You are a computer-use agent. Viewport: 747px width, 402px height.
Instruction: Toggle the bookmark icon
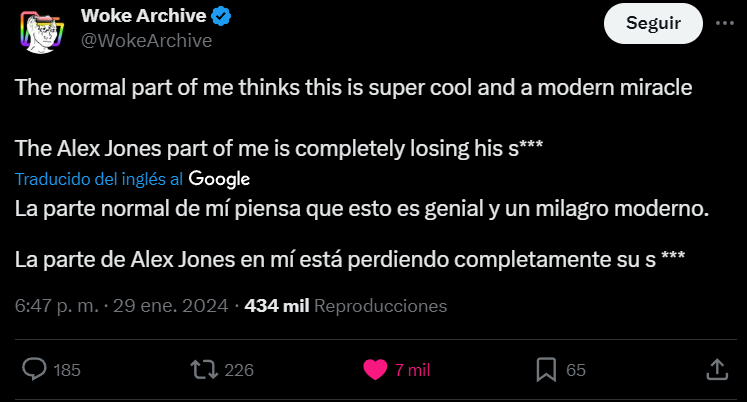546,370
